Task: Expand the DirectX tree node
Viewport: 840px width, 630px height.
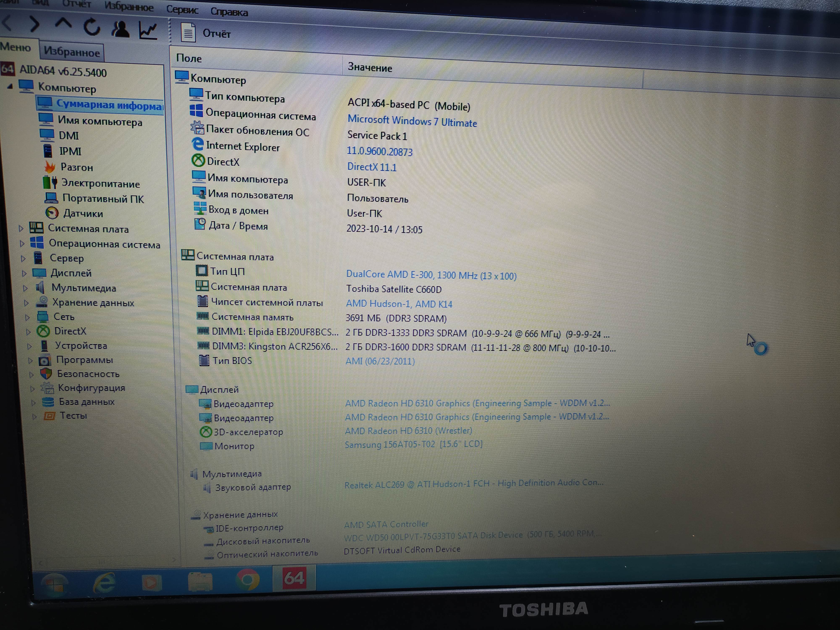Action: click(29, 332)
